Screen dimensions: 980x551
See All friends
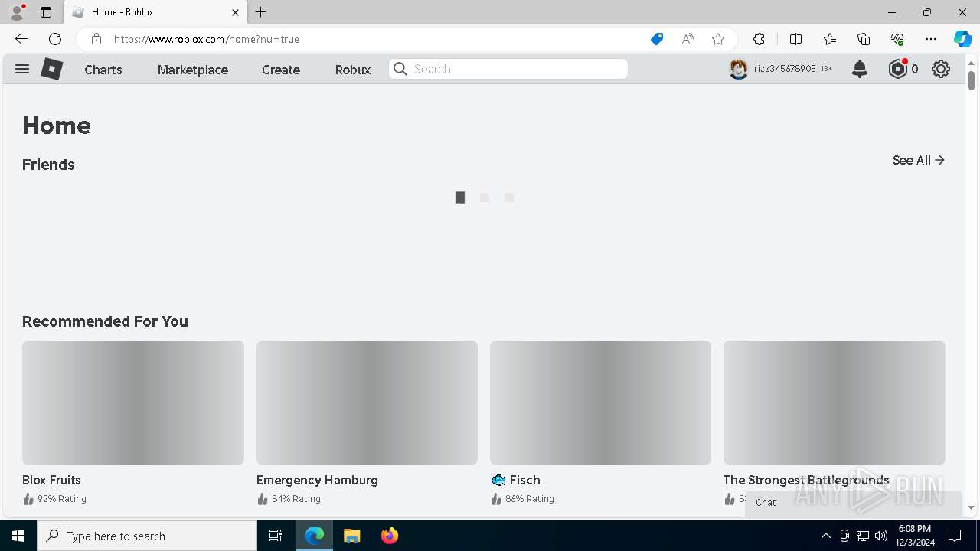[919, 160]
